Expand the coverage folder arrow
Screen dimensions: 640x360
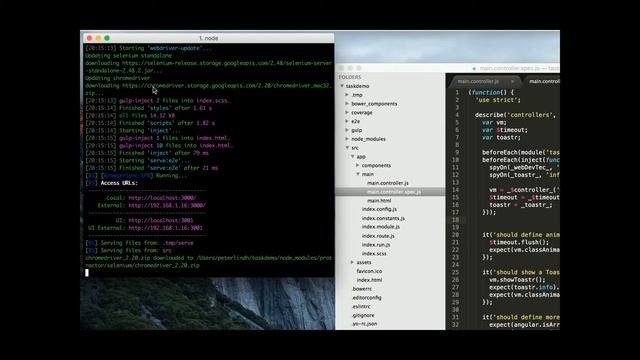[x=347, y=112]
